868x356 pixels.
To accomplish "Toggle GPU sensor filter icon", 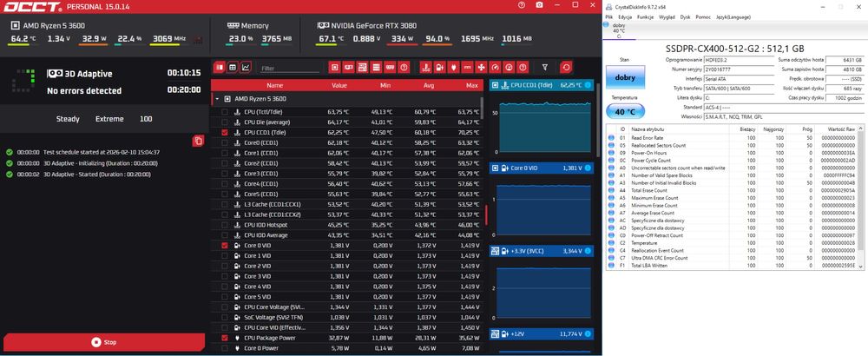I will coord(348,67).
